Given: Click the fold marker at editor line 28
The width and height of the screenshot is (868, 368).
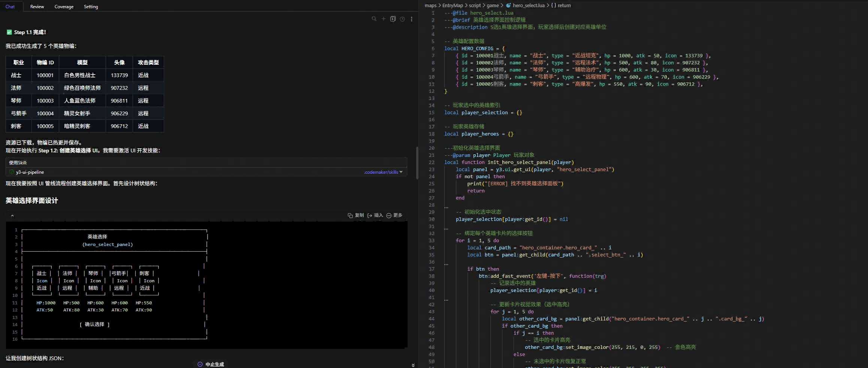Looking at the screenshot, I should coord(446,207).
